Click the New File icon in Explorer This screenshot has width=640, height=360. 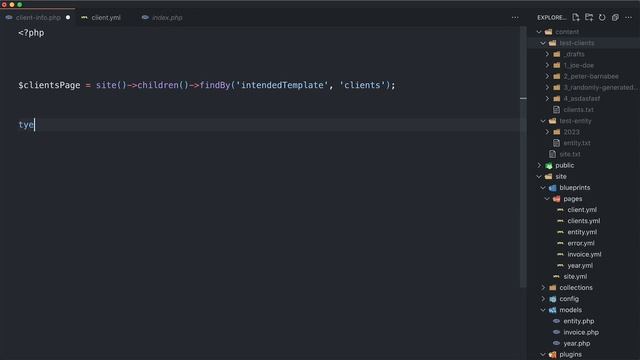coord(576,17)
